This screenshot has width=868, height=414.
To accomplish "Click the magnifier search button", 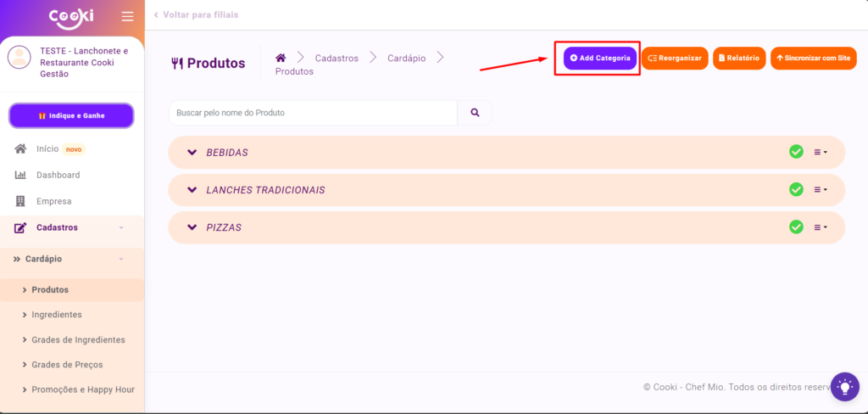I will tap(475, 113).
